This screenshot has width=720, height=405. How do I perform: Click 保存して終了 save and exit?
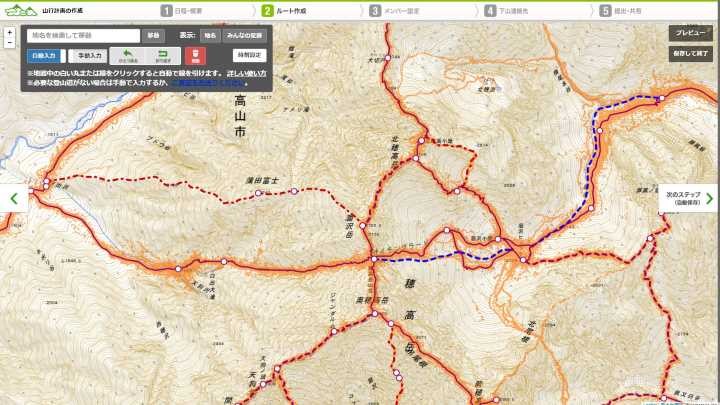(x=690, y=53)
